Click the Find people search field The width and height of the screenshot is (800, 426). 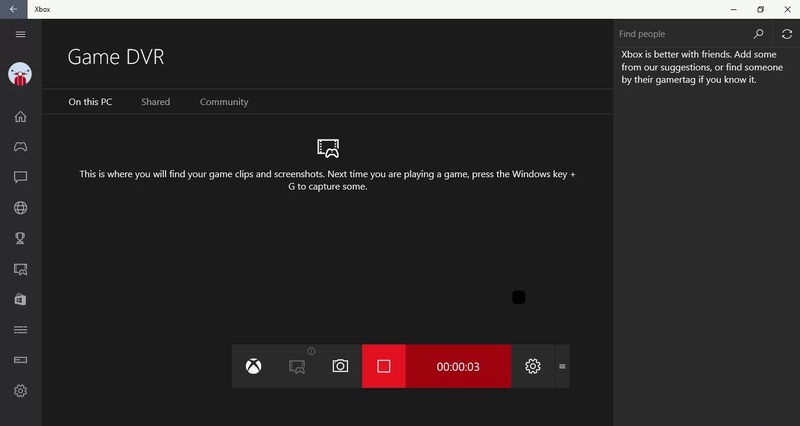tap(680, 34)
